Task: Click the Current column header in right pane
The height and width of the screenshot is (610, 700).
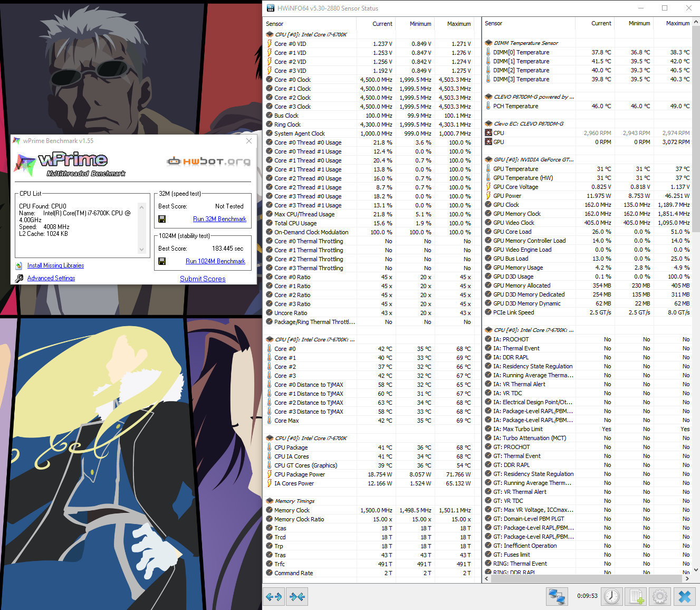Action: point(595,24)
